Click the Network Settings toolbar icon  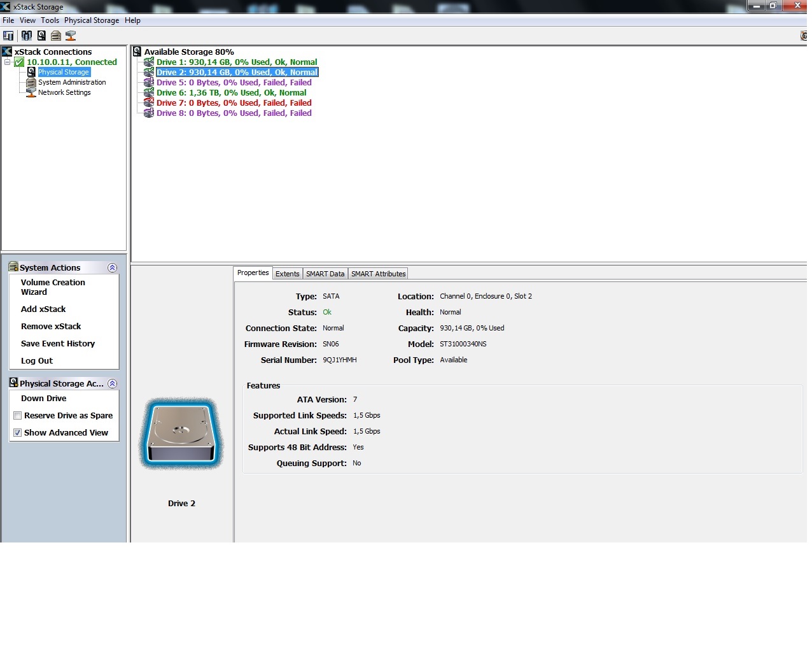coord(71,36)
